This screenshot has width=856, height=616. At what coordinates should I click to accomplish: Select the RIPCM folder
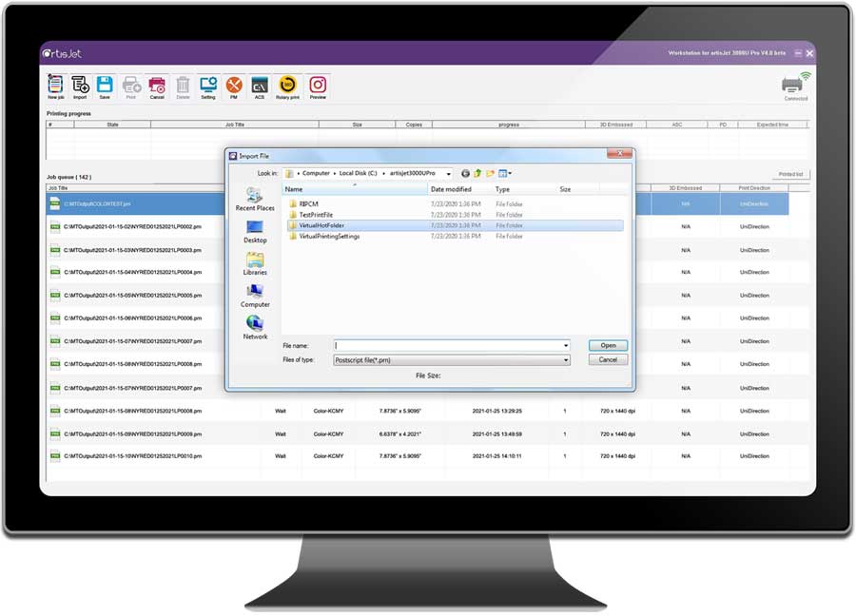(x=309, y=203)
